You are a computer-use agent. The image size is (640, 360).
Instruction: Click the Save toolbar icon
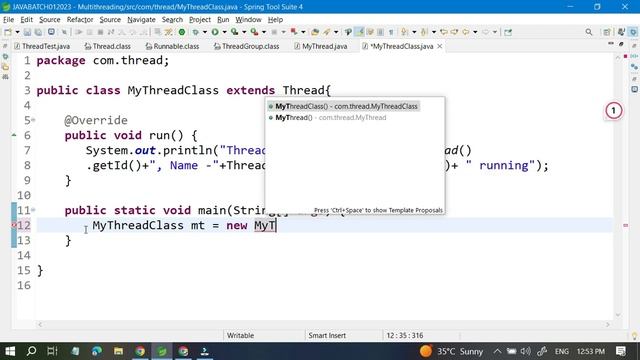click(x=27, y=32)
